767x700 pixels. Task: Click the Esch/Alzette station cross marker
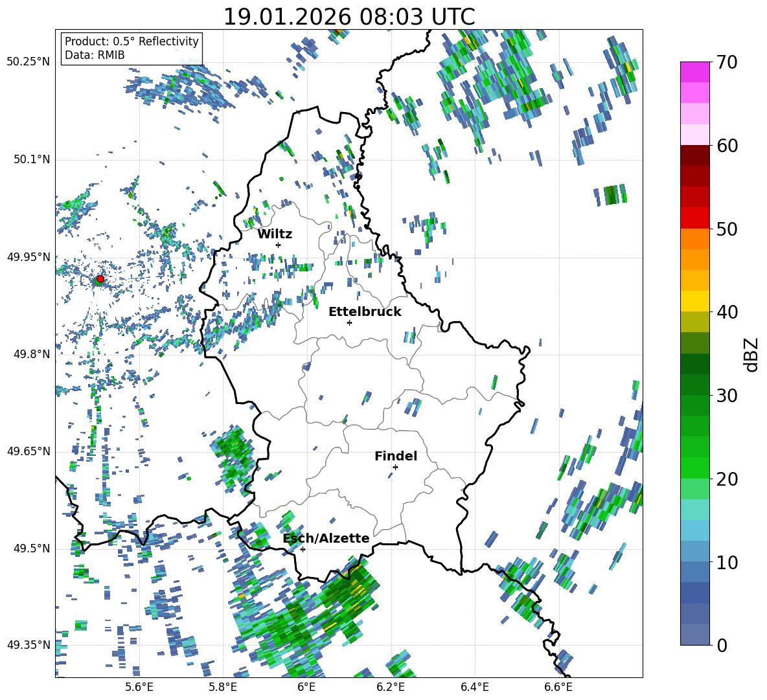[303, 549]
